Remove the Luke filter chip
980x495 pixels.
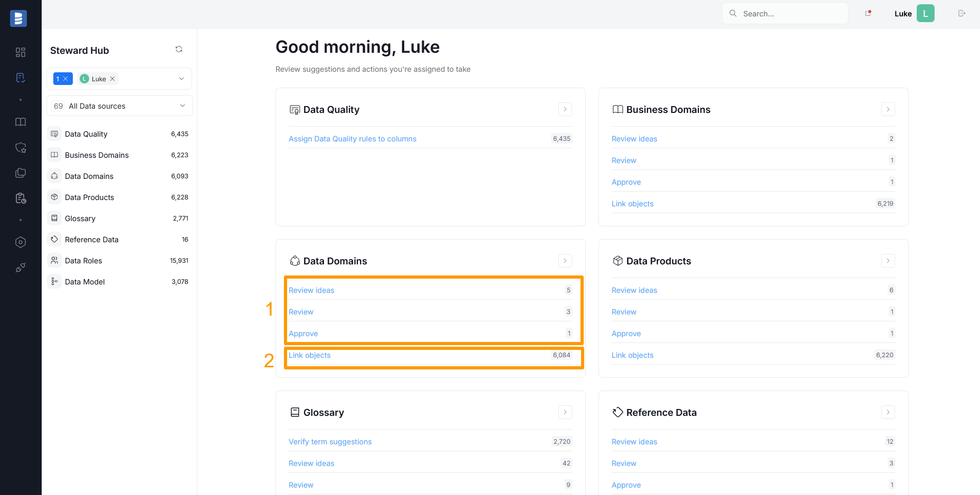pyautogui.click(x=112, y=79)
